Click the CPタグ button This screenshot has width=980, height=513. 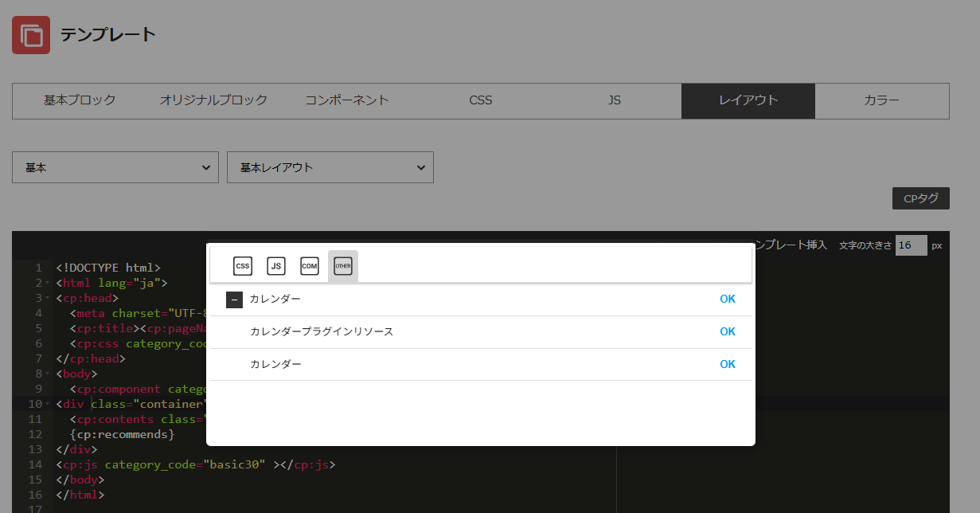pyautogui.click(x=920, y=198)
